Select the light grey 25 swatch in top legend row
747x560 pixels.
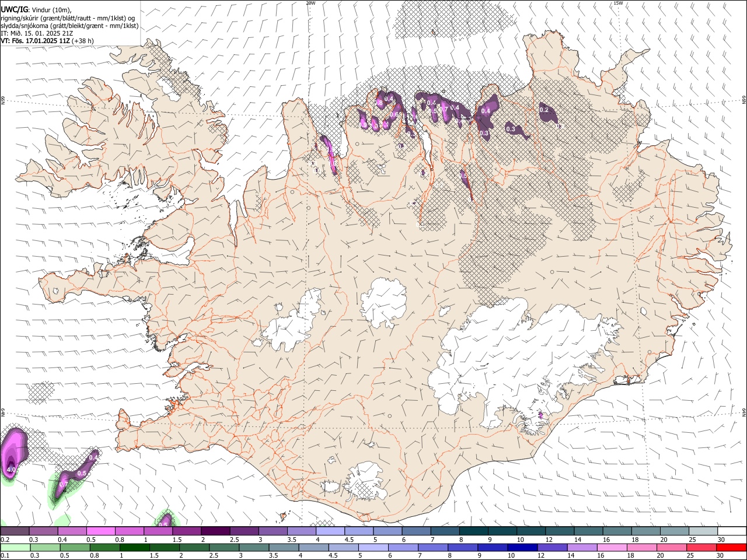point(704,531)
